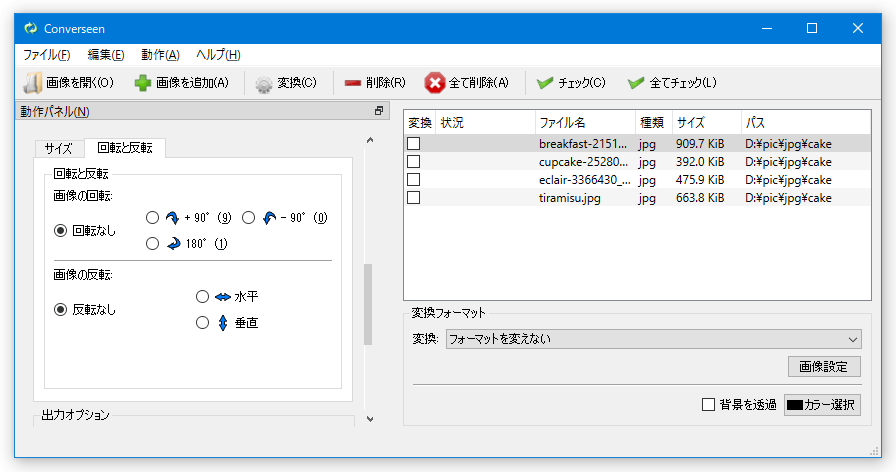Click the vertical flip double-arrow icon
The width and height of the screenshot is (896, 472).
(x=223, y=323)
